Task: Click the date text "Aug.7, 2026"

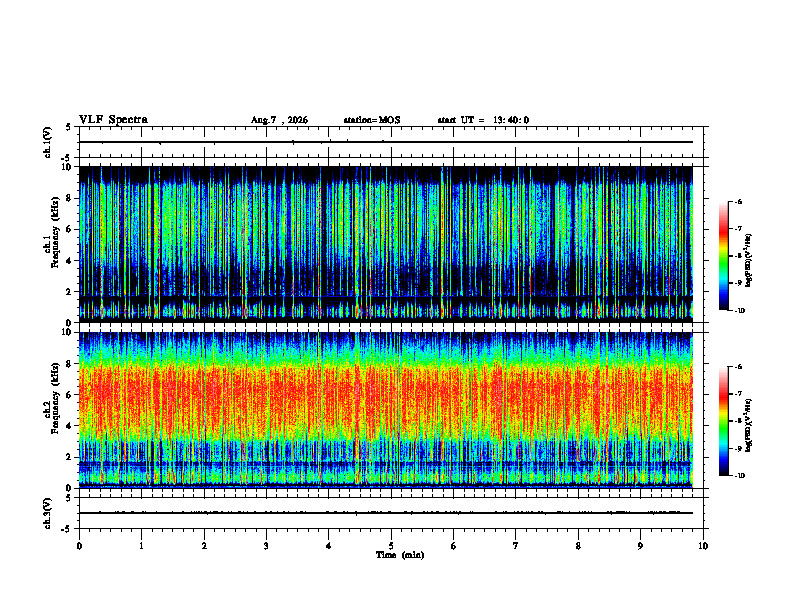Action: [279, 120]
